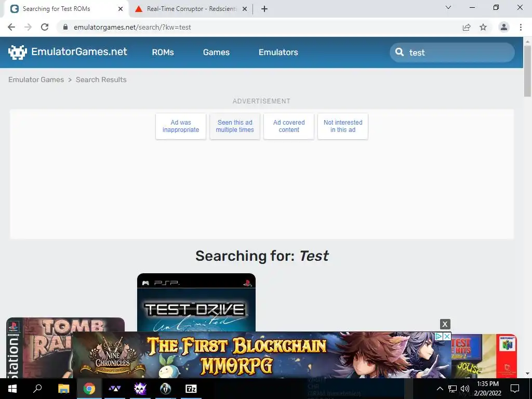Open the purple triangles taskbar app
The image size is (532, 399).
115,389
